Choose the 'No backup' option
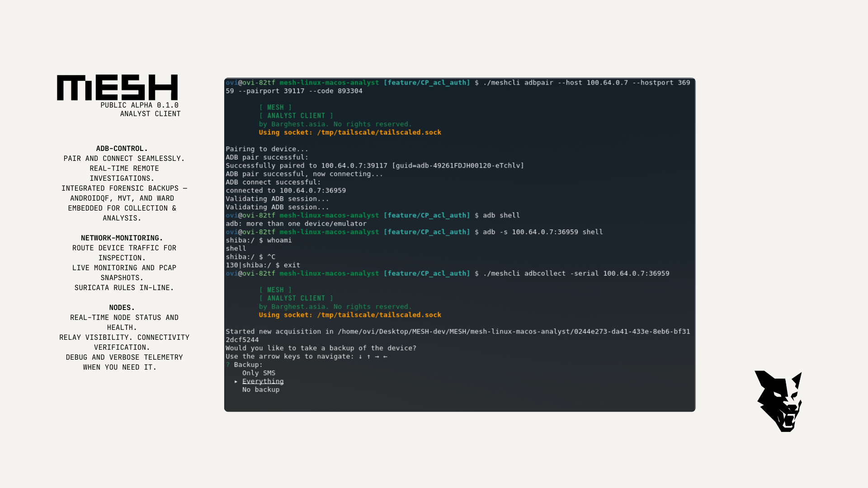868x488 pixels. pos(260,389)
